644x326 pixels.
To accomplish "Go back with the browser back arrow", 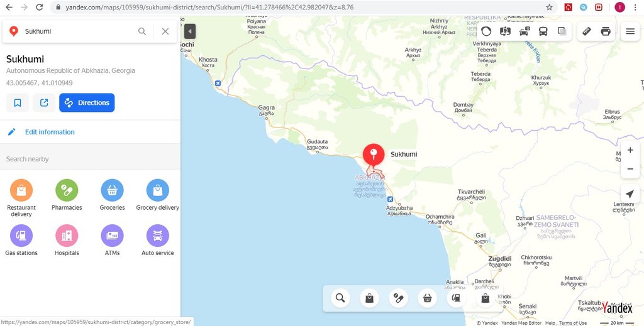I will pyautogui.click(x=9, y=8).
